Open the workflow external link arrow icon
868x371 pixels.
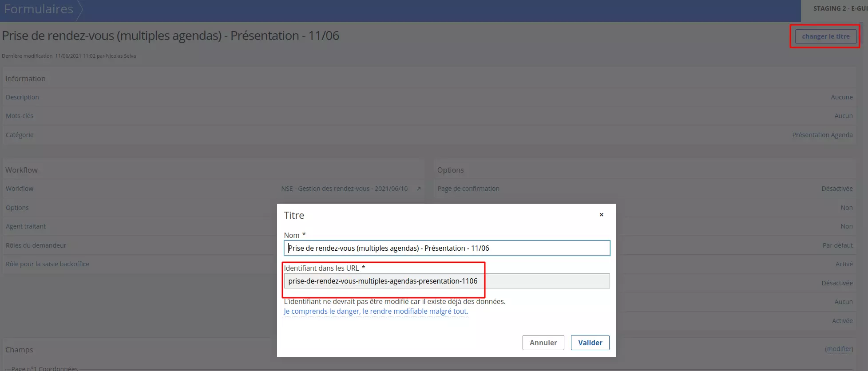(x=418, y=189)
